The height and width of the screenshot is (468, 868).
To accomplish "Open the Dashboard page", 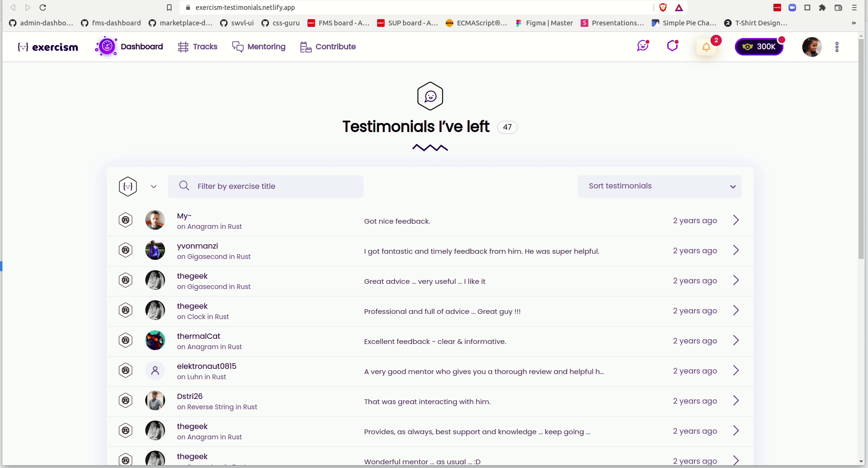I will [129, 47].
